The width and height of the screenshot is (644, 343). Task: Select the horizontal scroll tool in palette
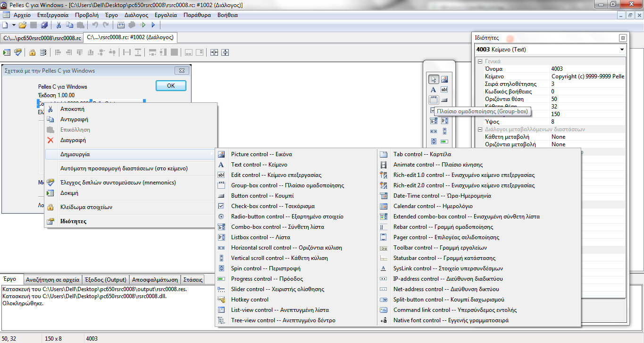(434, 131)
